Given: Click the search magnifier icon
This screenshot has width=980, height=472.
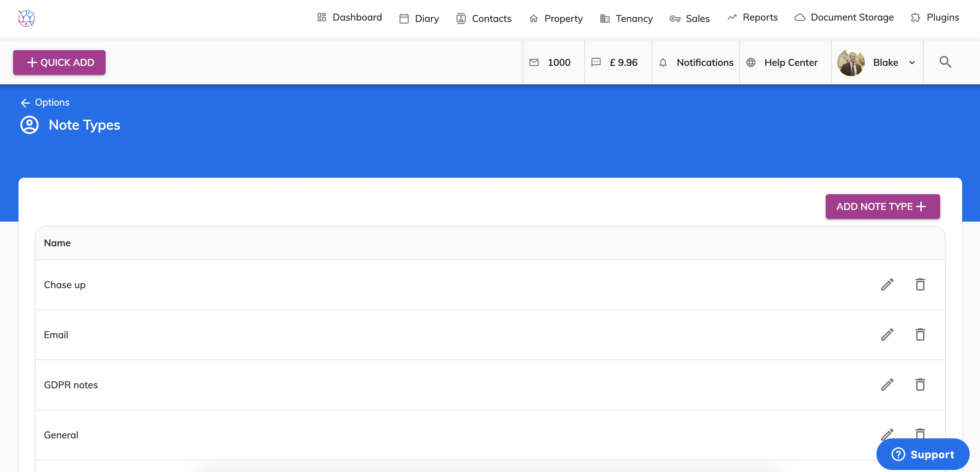Looking at the screenshot, I should (945, 62).
